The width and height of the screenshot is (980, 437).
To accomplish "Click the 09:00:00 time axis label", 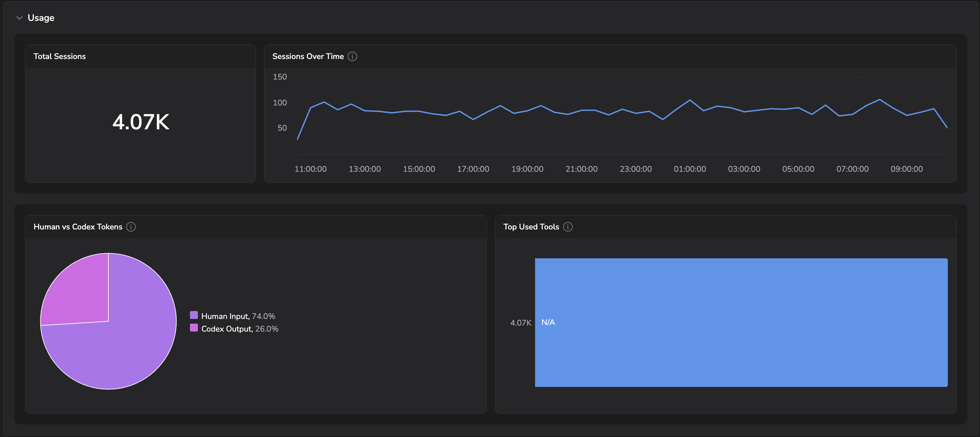I will tap(907, 169).
